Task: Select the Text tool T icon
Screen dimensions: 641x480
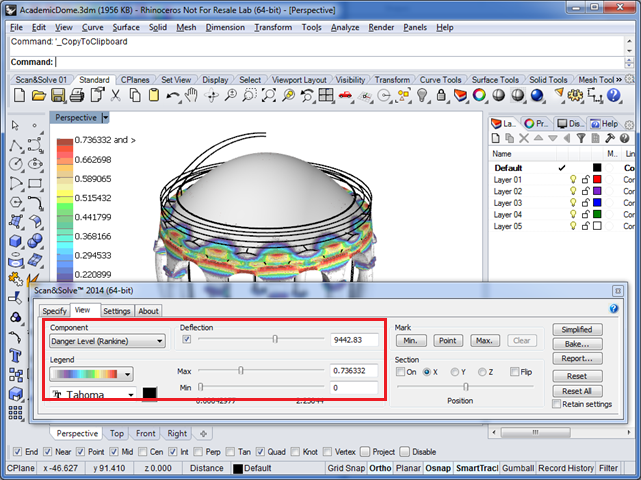Action: click(x=16, y=356)
